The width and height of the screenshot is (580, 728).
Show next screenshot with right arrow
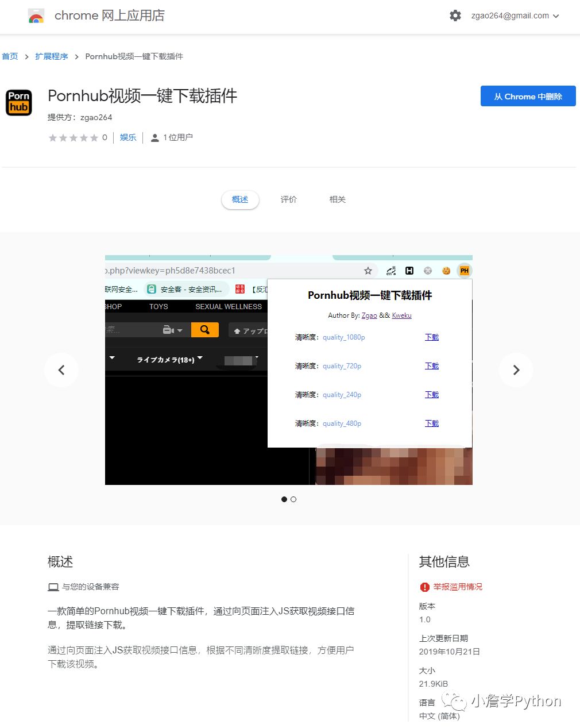(516, 370)
